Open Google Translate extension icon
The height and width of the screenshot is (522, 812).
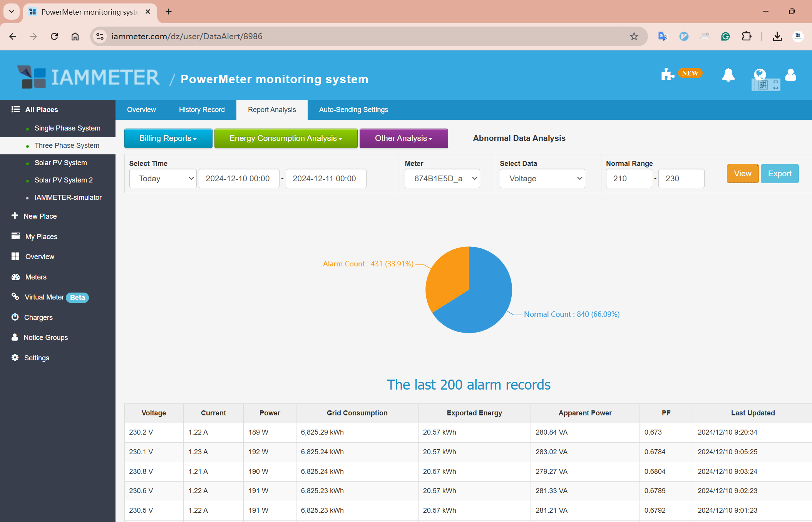[663, 36]
